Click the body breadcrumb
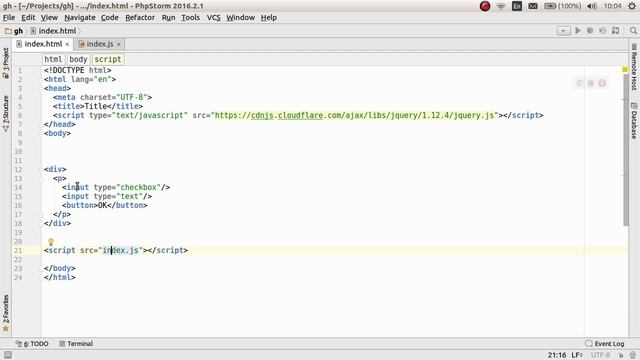Image resolution: width=640 pixels, height=360 pixels. [78, 59]
